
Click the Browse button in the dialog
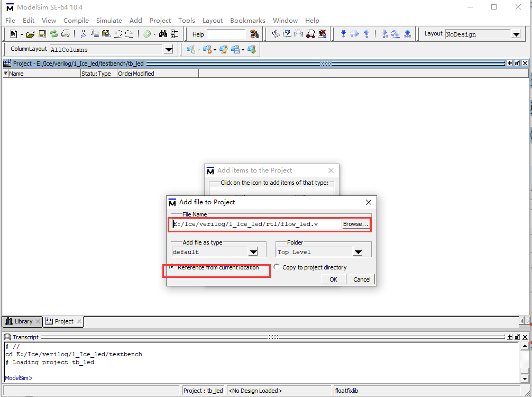point(355,224)
